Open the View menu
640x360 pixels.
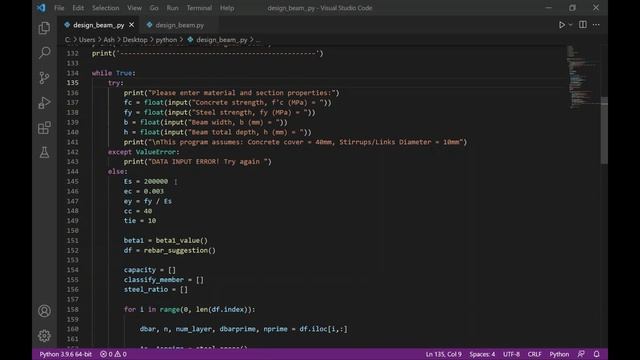click(x=134, y=8)
